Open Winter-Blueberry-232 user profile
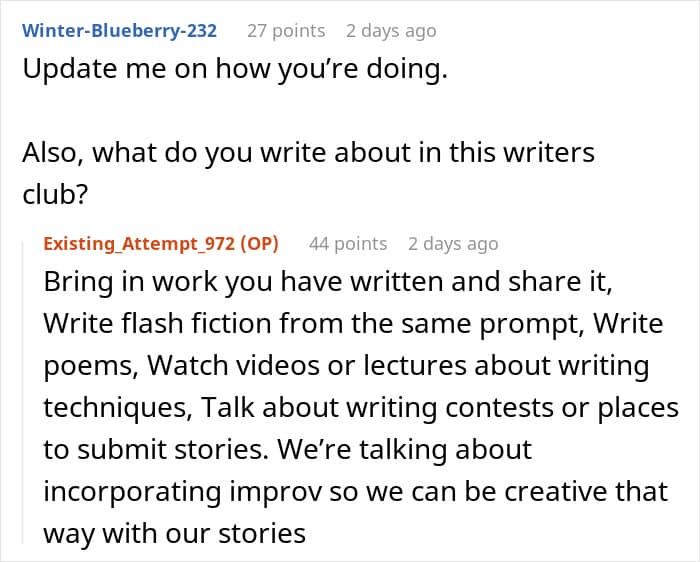 (x=119, y=30)
